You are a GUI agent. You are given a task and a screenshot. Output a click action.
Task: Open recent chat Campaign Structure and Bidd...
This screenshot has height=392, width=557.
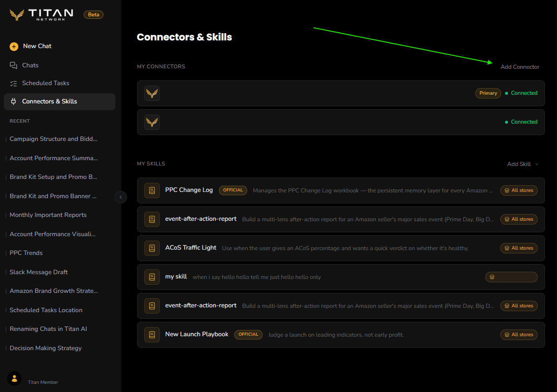(53, 139)
